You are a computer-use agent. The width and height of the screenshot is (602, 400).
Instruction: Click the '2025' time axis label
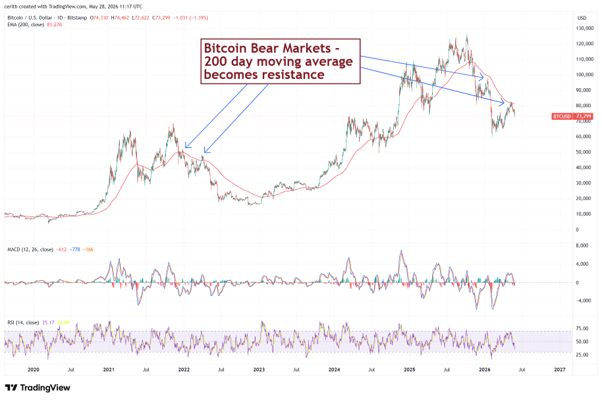pyautogui.click(x=409, y=370)
